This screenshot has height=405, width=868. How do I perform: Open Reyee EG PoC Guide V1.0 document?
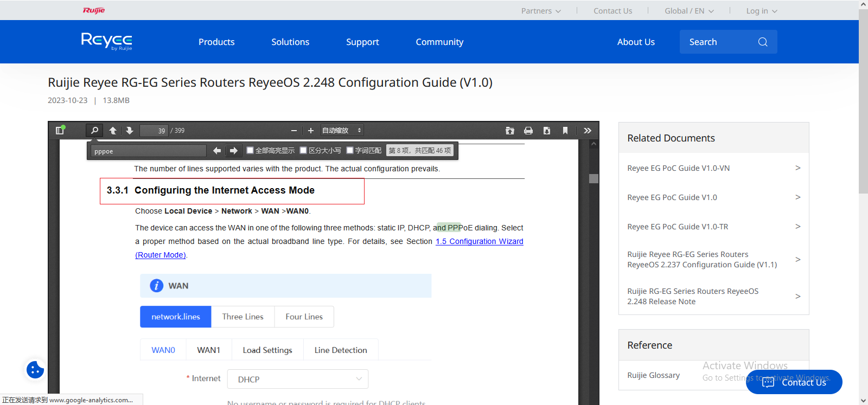[672, 197]
